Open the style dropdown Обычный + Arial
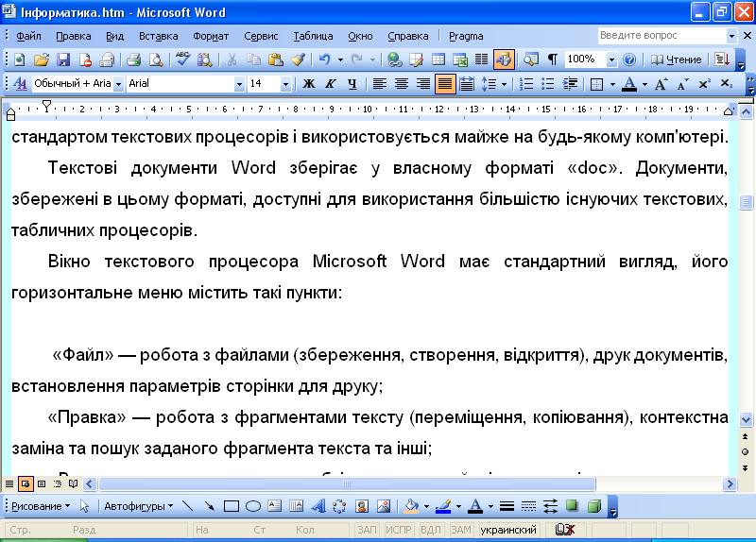 click(x=118, y=84)
